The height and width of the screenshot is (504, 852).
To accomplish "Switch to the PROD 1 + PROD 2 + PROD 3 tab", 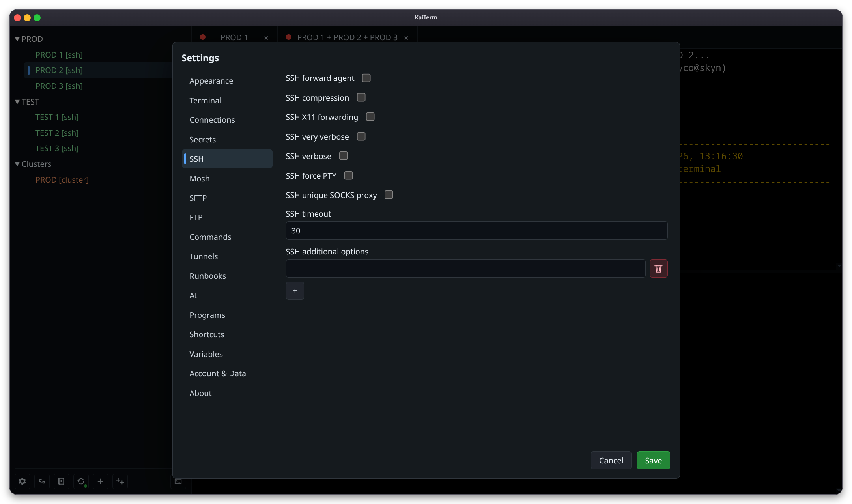I will point(347,37).
